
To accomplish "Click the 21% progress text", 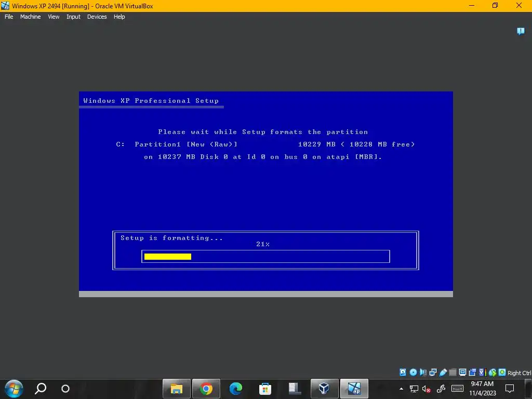I will point(263,244).
